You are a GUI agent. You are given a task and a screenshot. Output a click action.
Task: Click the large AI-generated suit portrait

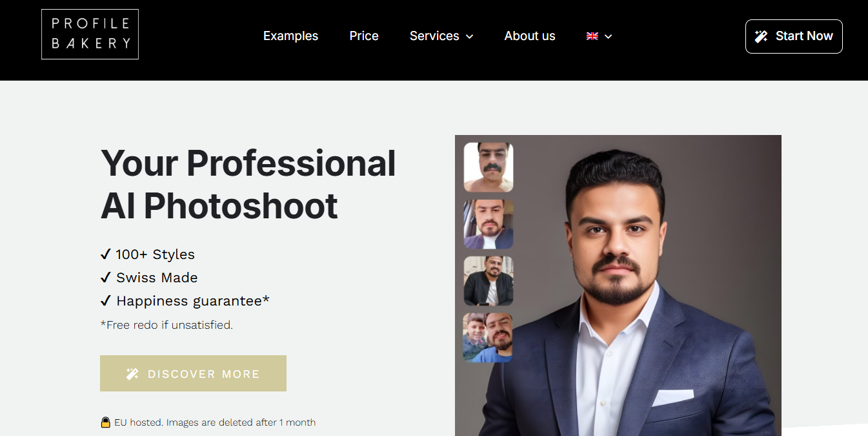[x=632, y=291]
